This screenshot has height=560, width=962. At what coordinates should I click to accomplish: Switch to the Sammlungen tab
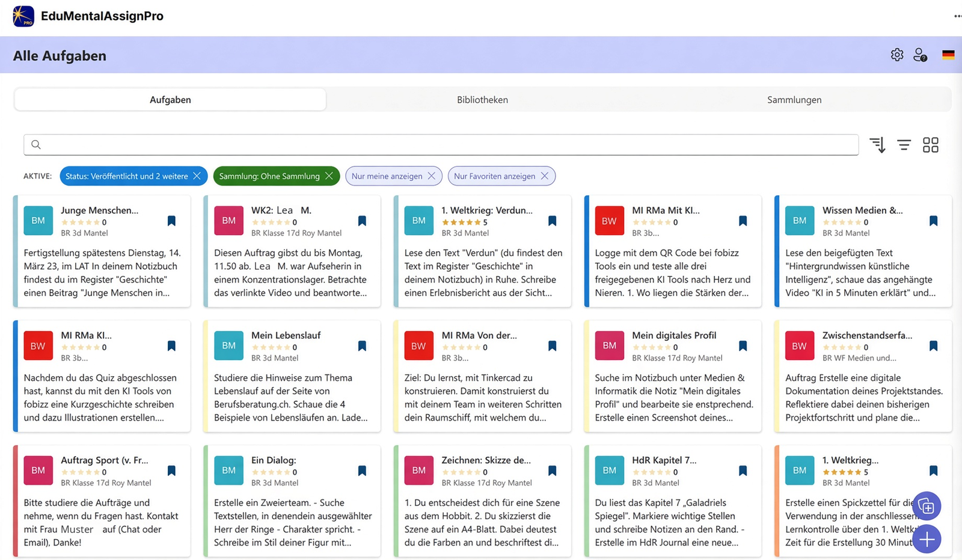[x=794, y=100]
